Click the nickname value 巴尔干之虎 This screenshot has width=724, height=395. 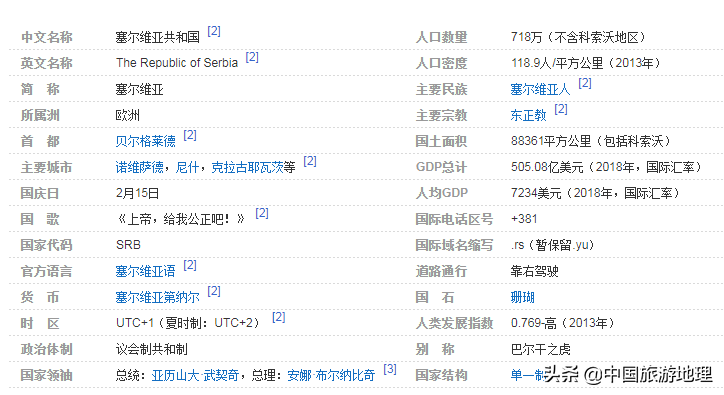[540, 349]
